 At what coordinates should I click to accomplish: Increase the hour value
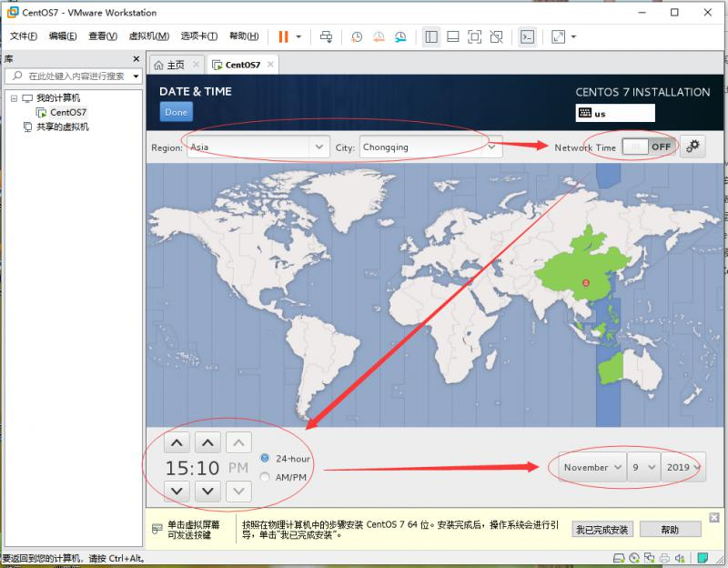pos(177,442)
